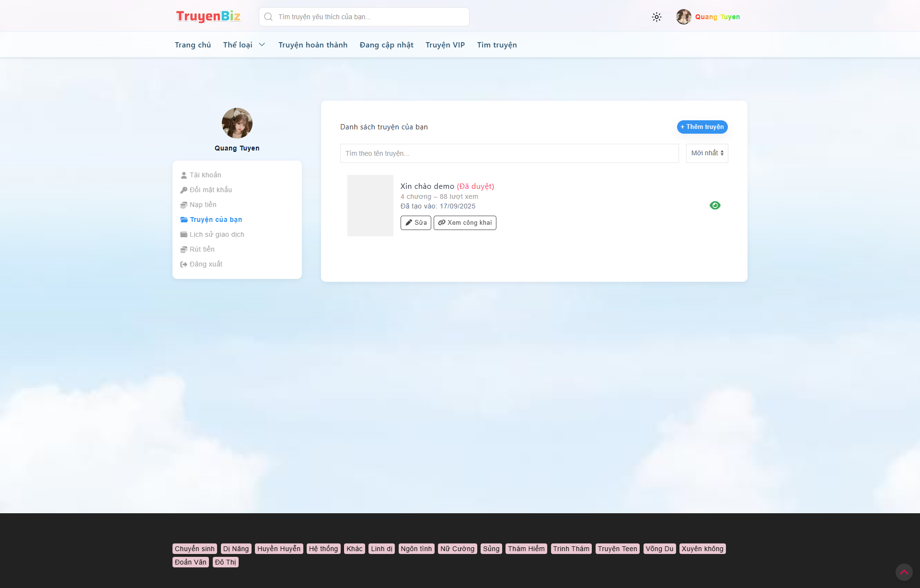Click Đăng xuất logout item

coord(206,264)
